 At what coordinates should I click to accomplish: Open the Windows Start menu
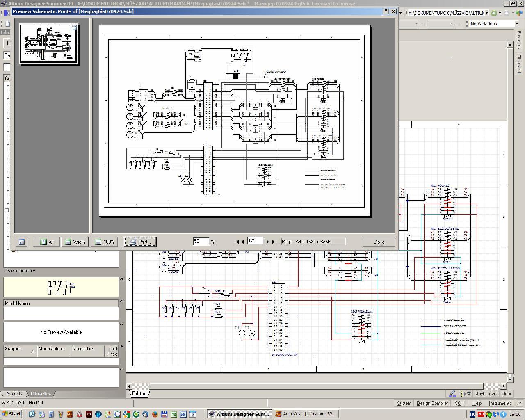click(11, 414)
